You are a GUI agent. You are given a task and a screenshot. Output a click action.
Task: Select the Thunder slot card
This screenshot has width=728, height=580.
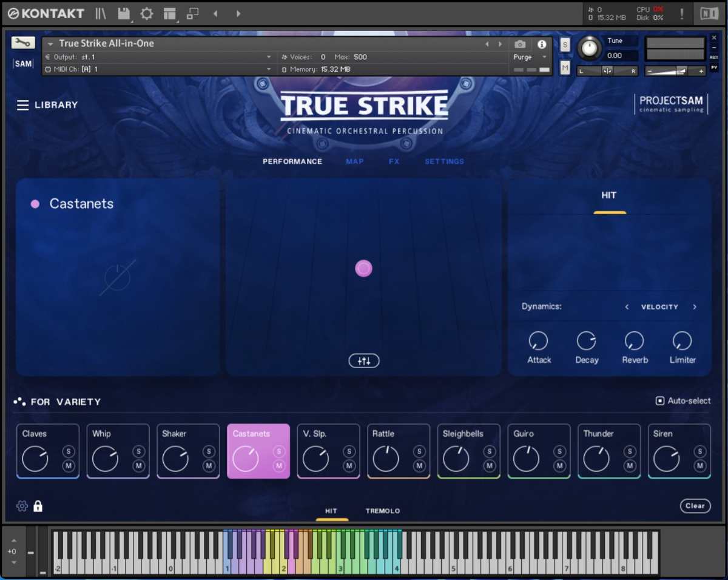pyautogui.click(x=609, y=451)
